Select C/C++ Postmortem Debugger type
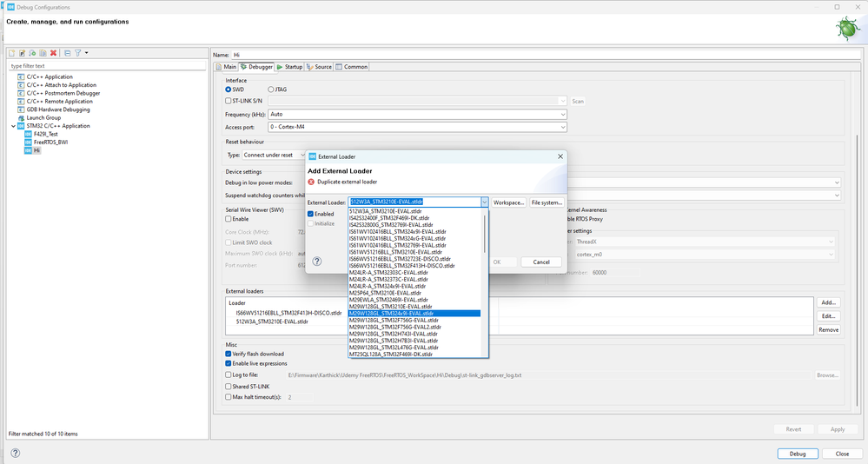 (x=63, y=93)
